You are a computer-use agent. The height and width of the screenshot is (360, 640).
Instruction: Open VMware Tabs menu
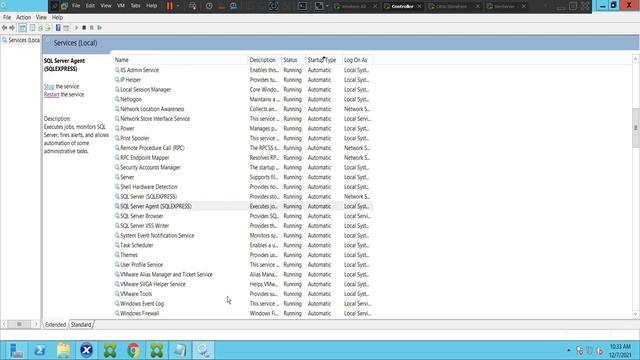click(135, 6)
